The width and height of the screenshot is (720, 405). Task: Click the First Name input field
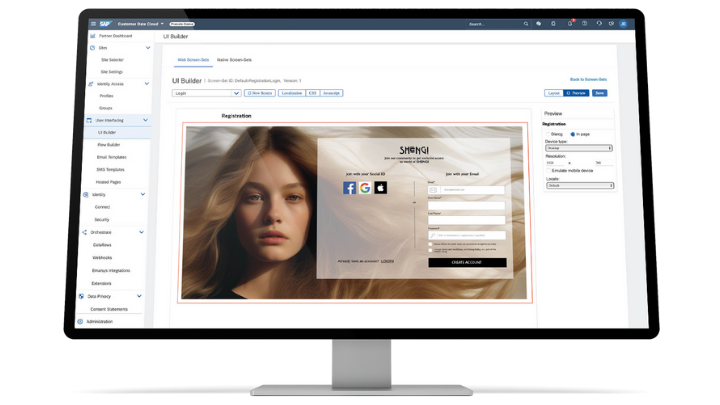(x=466, y=205)
